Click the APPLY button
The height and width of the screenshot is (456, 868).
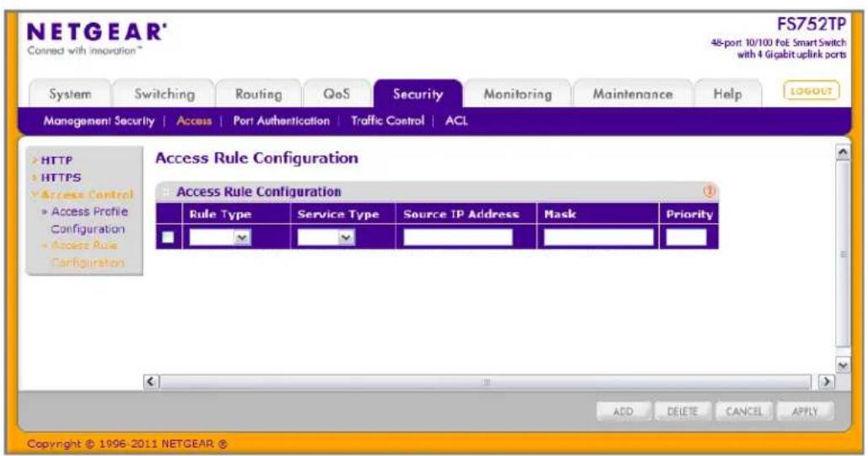coord(805,412)
